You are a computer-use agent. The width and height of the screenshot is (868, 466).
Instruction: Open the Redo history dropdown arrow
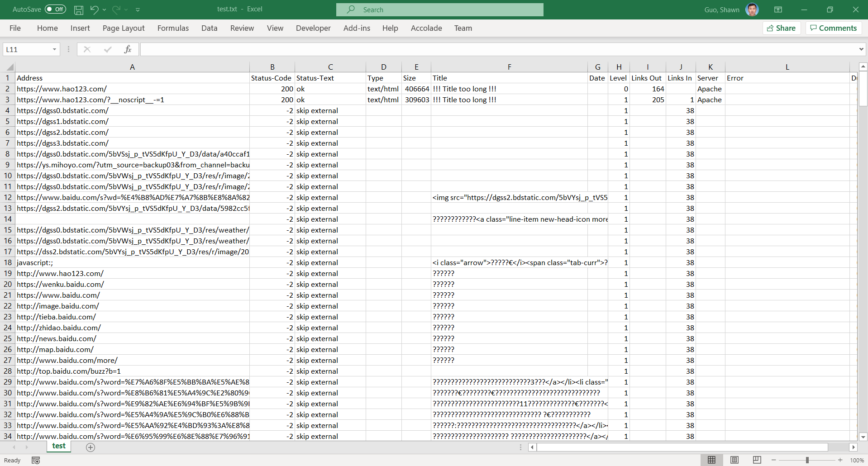click(x=126, y=10)
